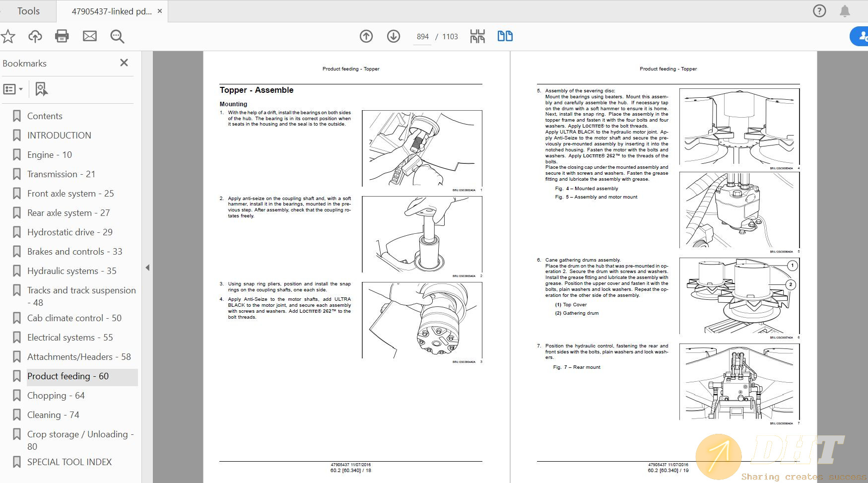Toggle two-page view mode icon
Viewport: 868px width, 483px height.
coord(505,36)
